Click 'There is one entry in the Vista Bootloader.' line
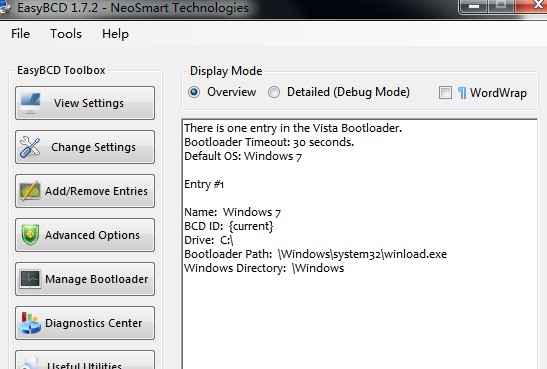This screenshot has height=369, width=547. tap(293, 128)
